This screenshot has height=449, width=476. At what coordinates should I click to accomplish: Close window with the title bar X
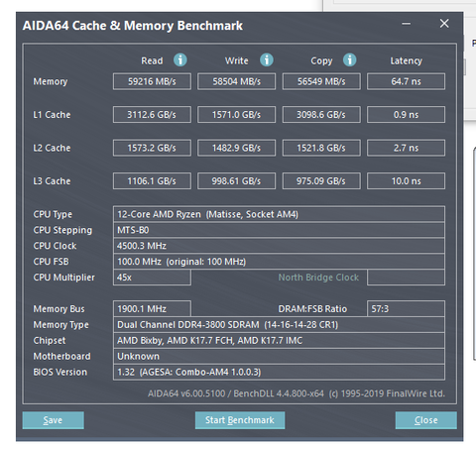coord(444,24)
